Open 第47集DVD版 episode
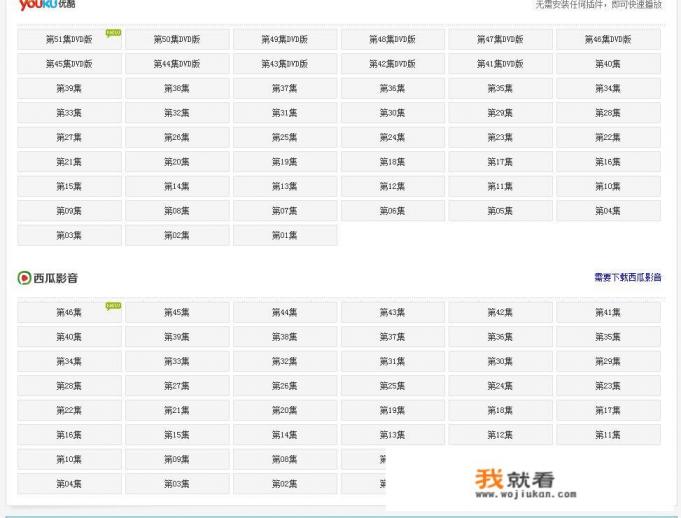 (500, 40)
